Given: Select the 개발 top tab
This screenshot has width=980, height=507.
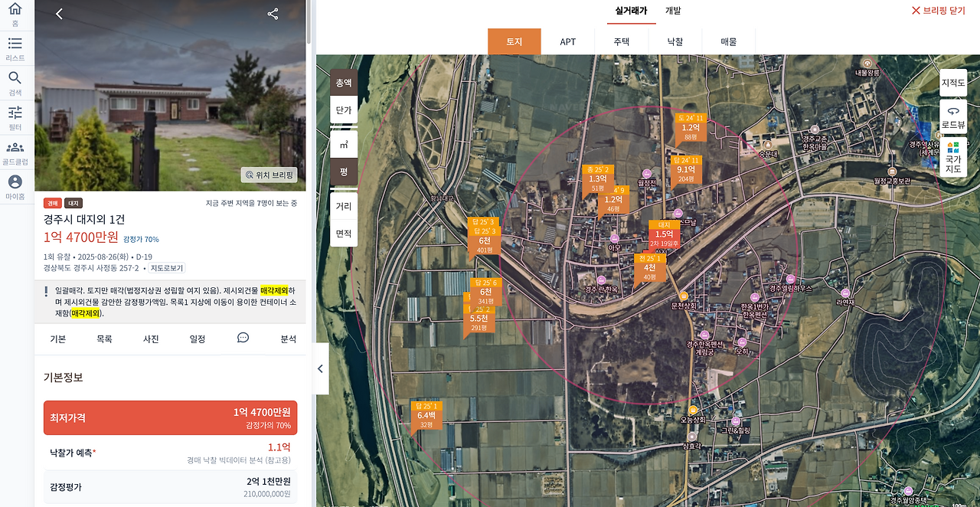Looking at the screenshot, I should coord(673,11).
